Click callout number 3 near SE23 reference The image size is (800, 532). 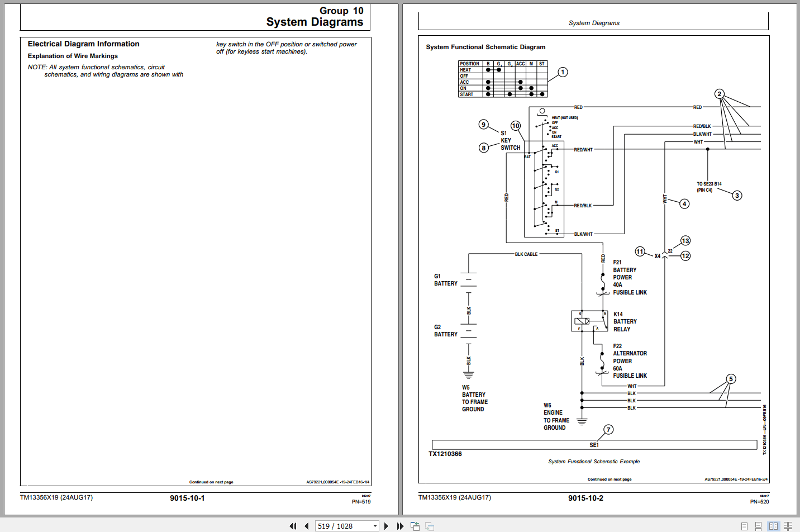(x=737, y=196)
